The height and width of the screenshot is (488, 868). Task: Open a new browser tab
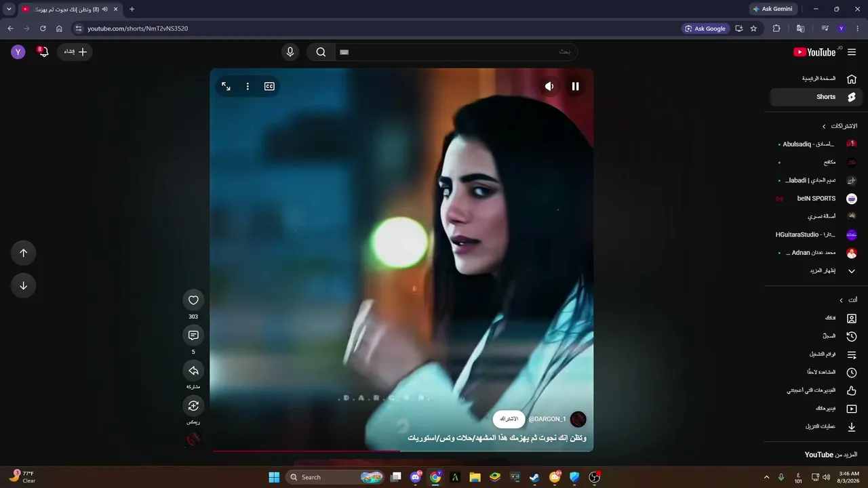132,9
